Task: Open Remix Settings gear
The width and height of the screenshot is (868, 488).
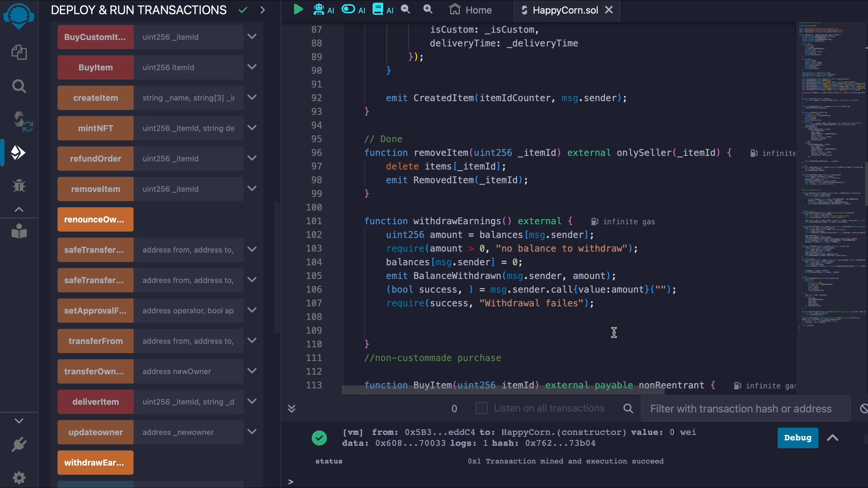Action: pos(19,477)
